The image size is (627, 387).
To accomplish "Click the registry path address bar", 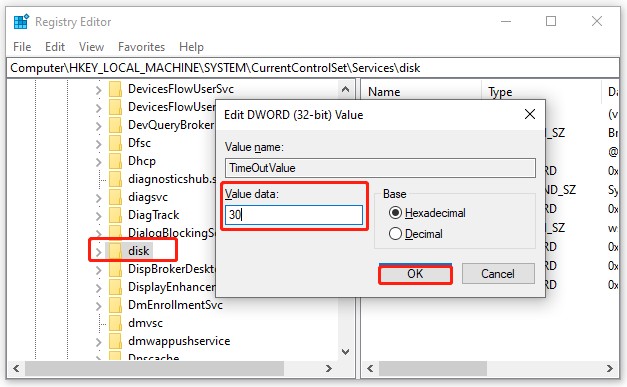I will pyautogui.click(x=313, y=68).
